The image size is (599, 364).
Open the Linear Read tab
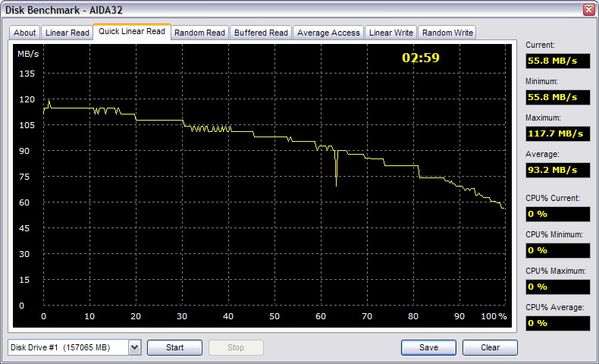[x=67, y=33]
